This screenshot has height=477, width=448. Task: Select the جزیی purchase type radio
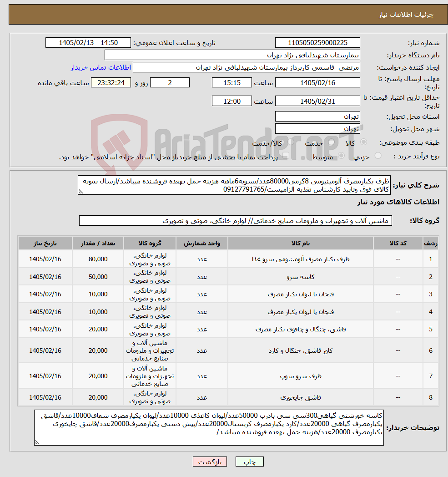pos(378,156)
